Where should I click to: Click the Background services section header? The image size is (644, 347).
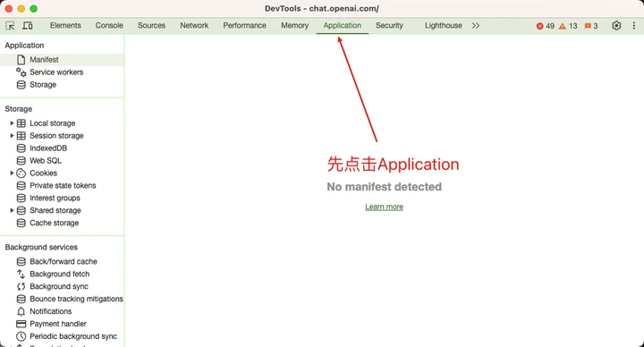[x=41, y=247]
